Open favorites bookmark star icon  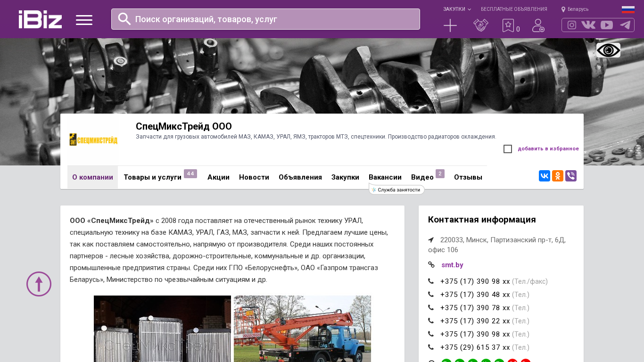[508, 25]
